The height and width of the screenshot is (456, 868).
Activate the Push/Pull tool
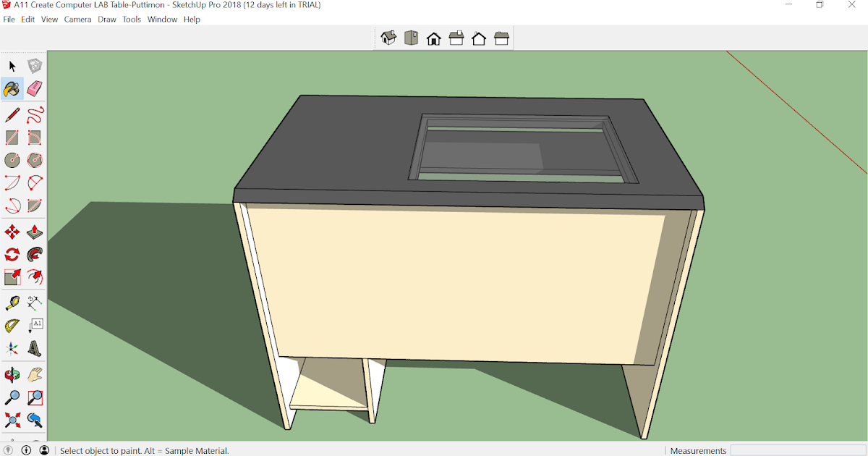(34, 232)
